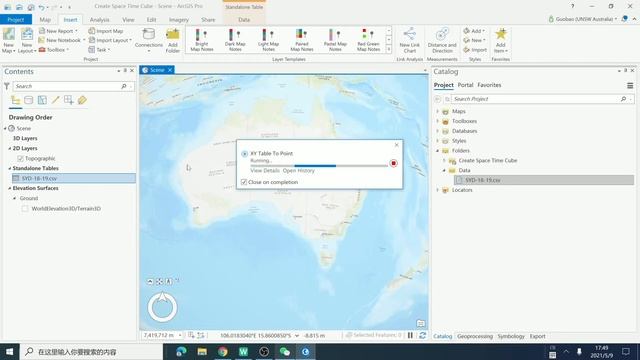Select Paired Map Notes template
The width and height of the screenshot is (640, 360).
click(x=302, y=40)
